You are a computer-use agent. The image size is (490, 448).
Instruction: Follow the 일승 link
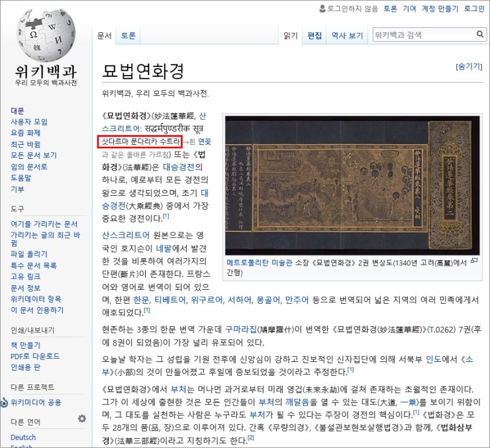pyautogui.click(x=409, y=402)
